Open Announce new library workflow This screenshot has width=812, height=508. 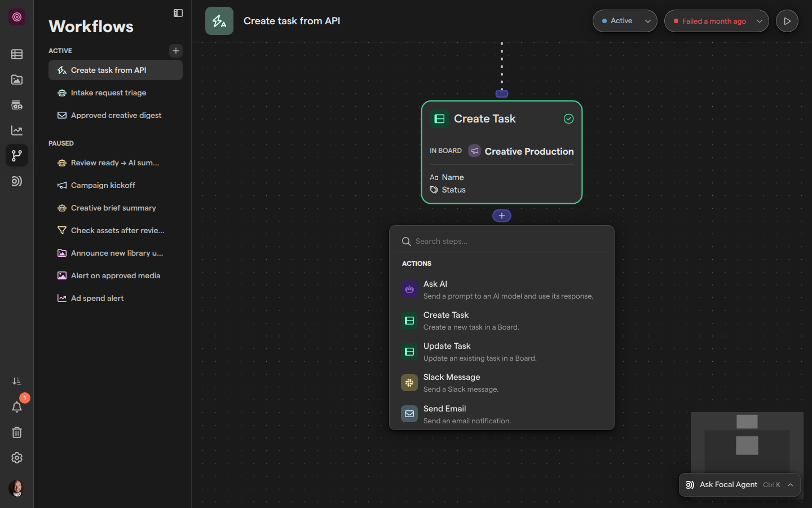116,253
